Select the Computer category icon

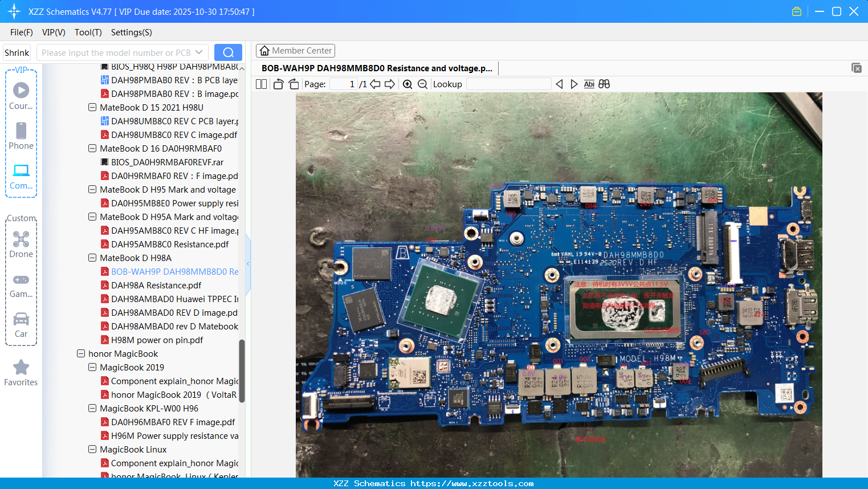pos(21,176)
